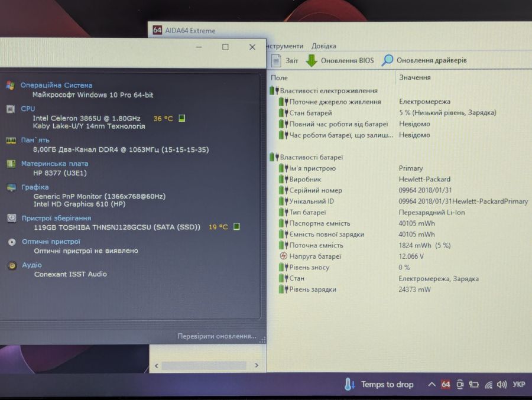Image resolution: width=532 pixels, height=400 pixels.
Task: Open the Довідка menu in AIDA64
Action: point(324,46)
